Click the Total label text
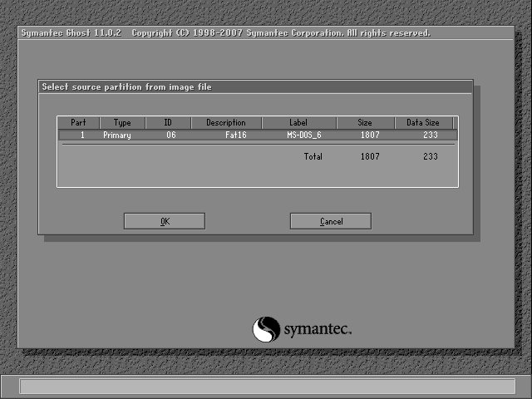The height and width of the screenshot is (399, 532). [313, 156]
